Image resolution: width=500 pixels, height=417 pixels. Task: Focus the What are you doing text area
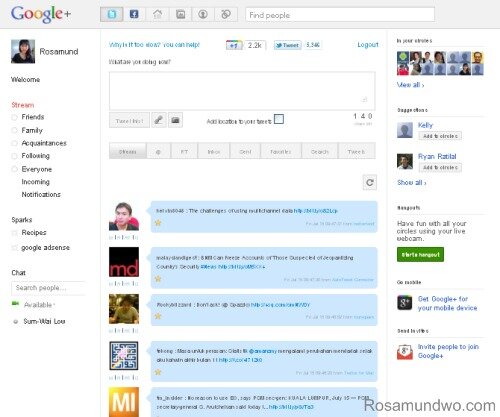click(242, 91)
